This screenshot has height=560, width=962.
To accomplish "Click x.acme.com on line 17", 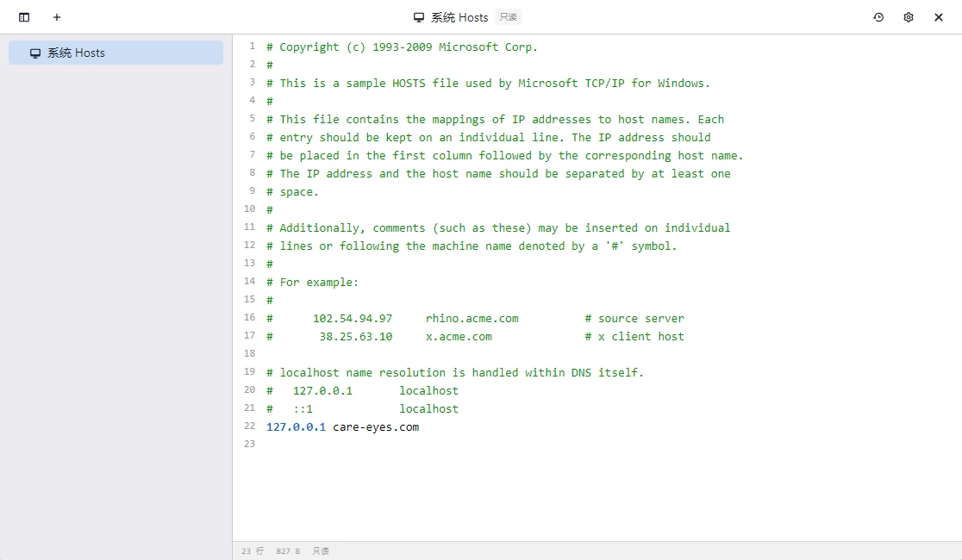I will (459, 336).
